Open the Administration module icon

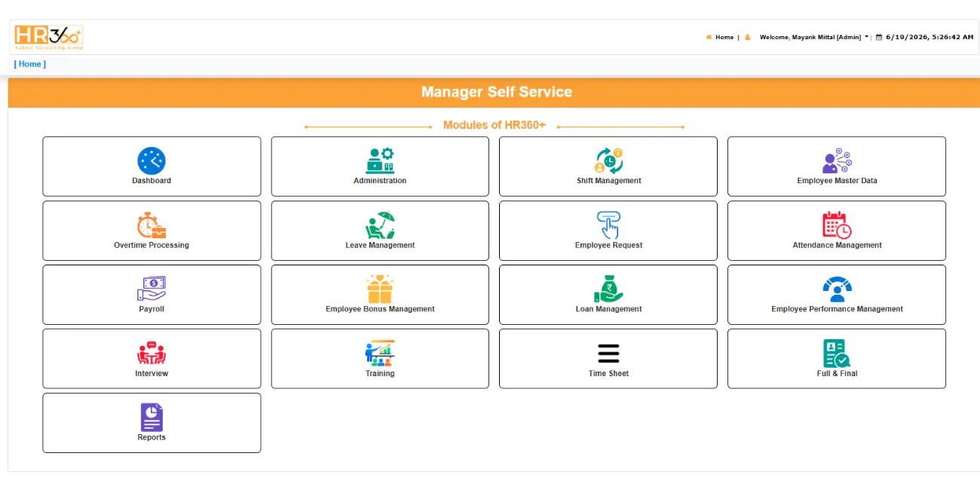click(x=380, y=161)
